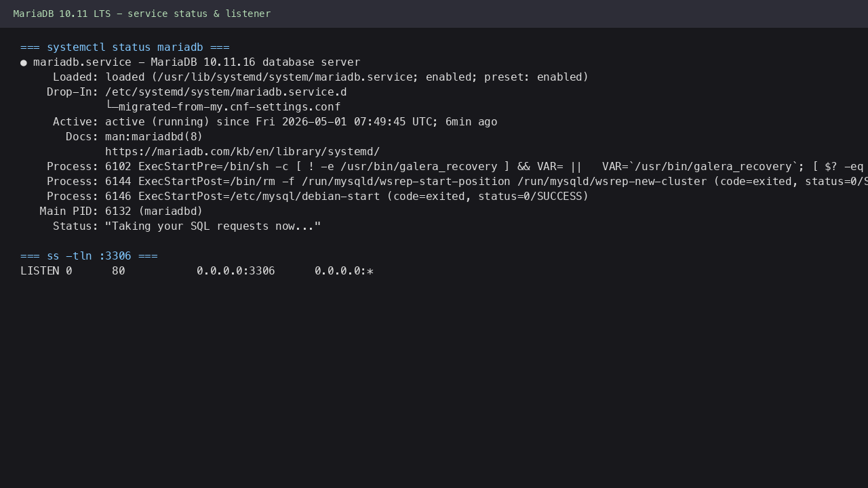Click the Process 6102 ExecStartPre line
This screenshot has height=488, width=868.
pyautogui.click(x=457, y=167)
